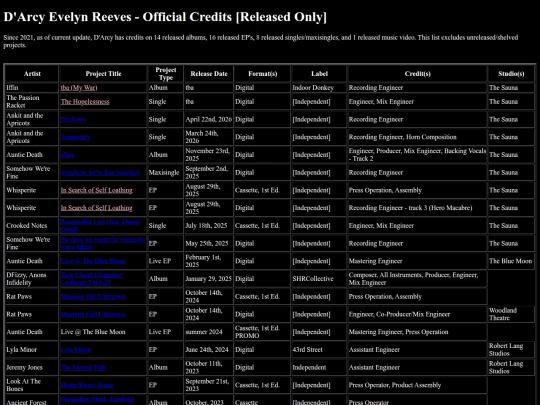Select 'Recording Engineer - track 3 (Hero Macabre)' cell
Screen dimensions: 540x405
click(417, 208)
